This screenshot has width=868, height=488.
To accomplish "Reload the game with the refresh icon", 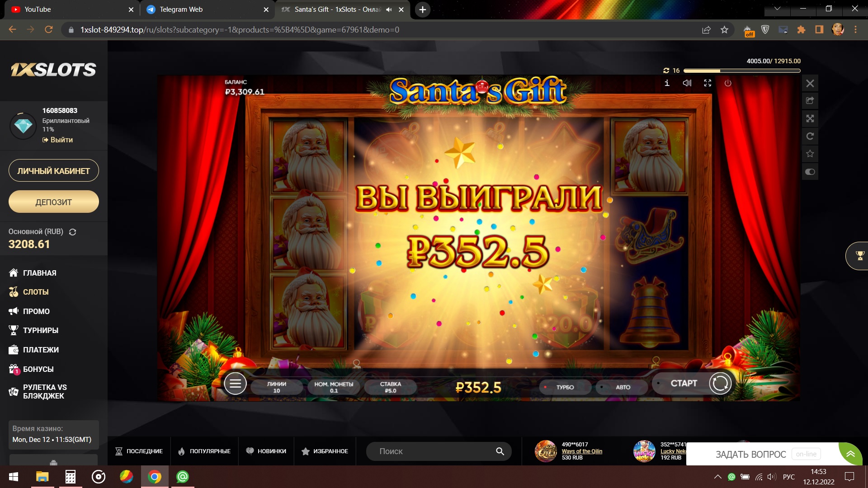I will tap(810, 136).
